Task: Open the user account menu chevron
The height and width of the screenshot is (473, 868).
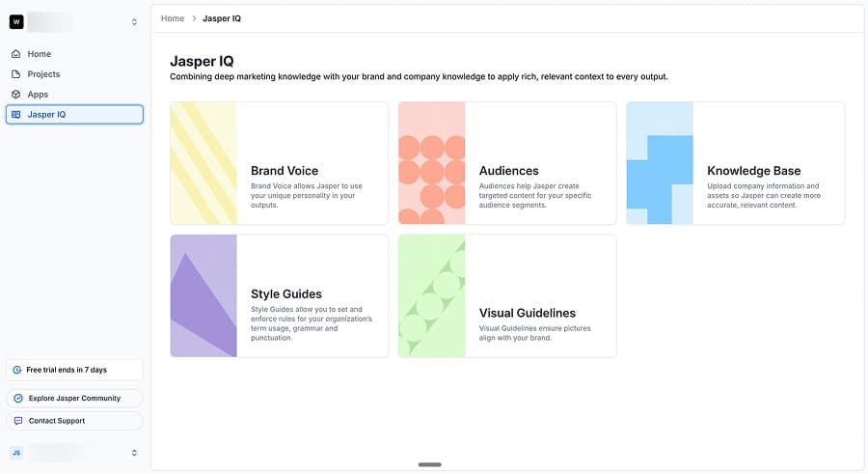Action: pyautogui.click(x=134, y=453)
